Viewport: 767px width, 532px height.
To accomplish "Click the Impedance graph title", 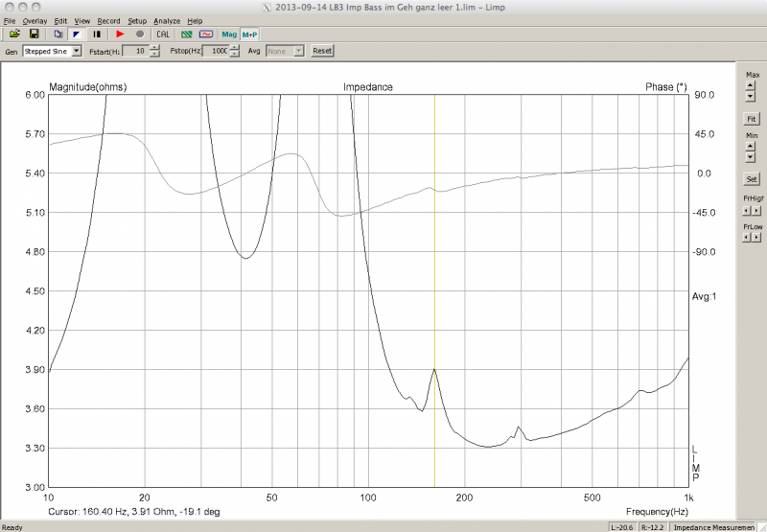I will (x=368, y=87).
